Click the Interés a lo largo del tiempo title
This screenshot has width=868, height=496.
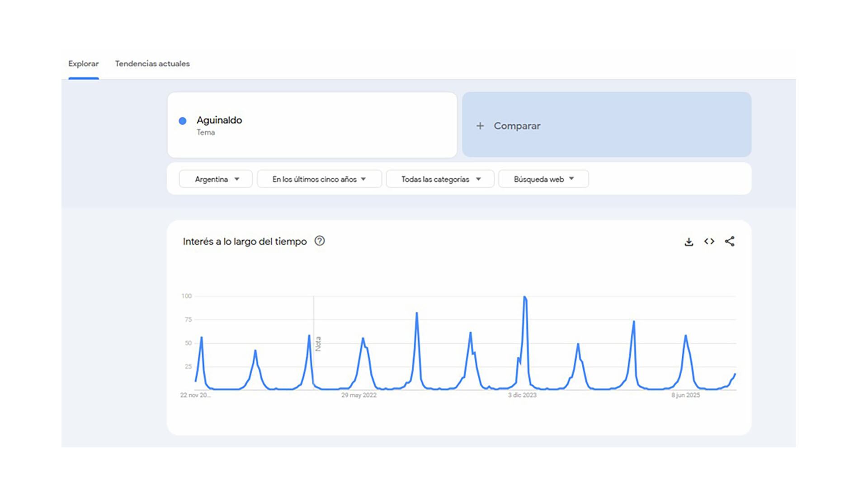(245, 242)
